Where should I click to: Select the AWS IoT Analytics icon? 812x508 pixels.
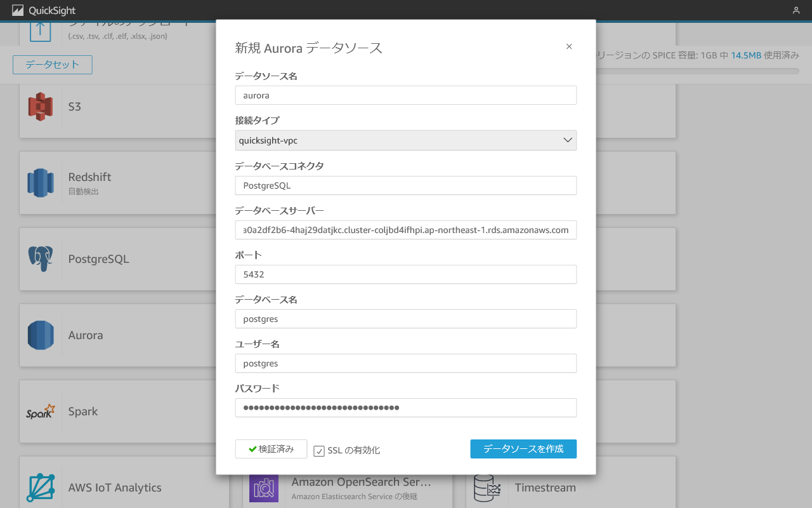tap(41, 488)
